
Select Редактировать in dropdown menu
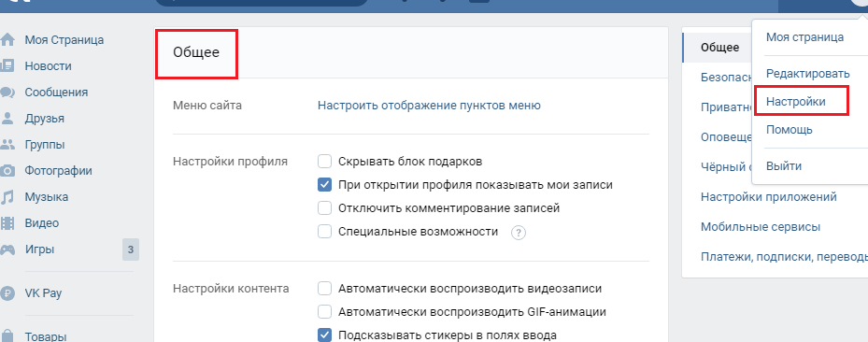coord(807,74)
